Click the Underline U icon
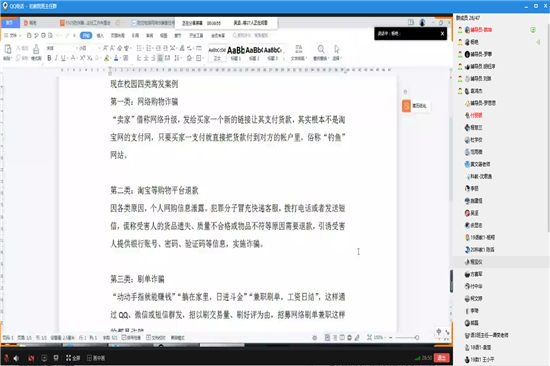This screenshot has height=366, width=550. 63,58
